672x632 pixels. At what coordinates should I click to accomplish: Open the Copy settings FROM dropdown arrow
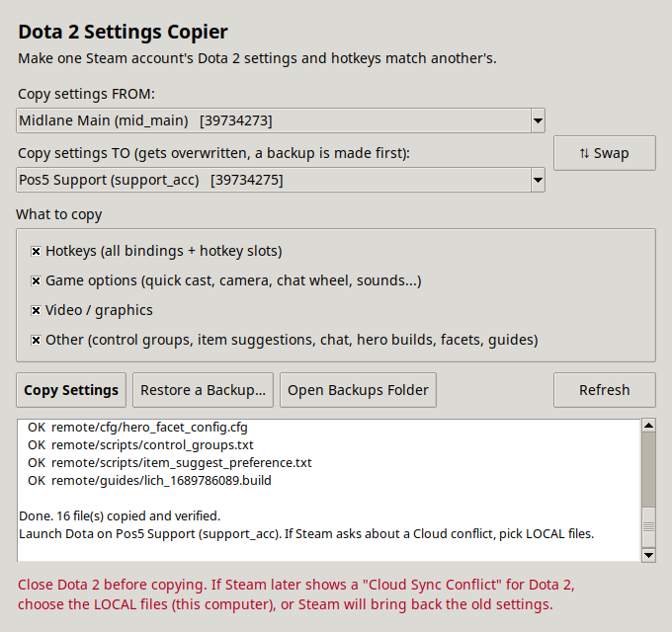[x=538, y=120]
